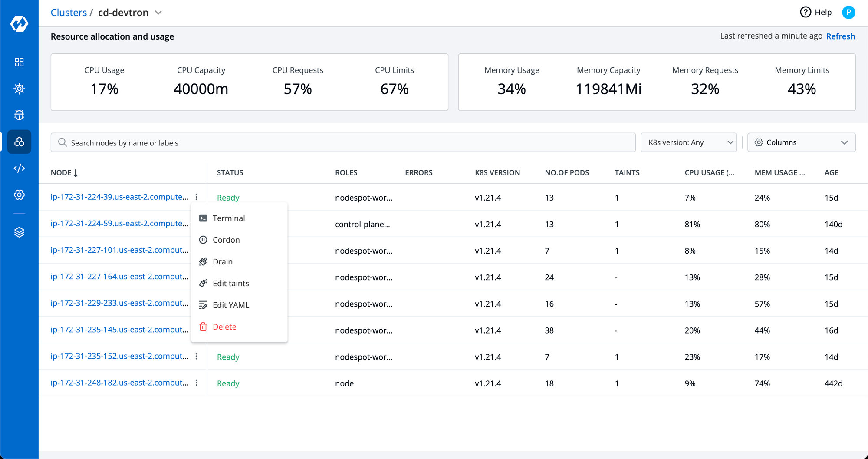Click the Cordon pause icon in menu

203,240
